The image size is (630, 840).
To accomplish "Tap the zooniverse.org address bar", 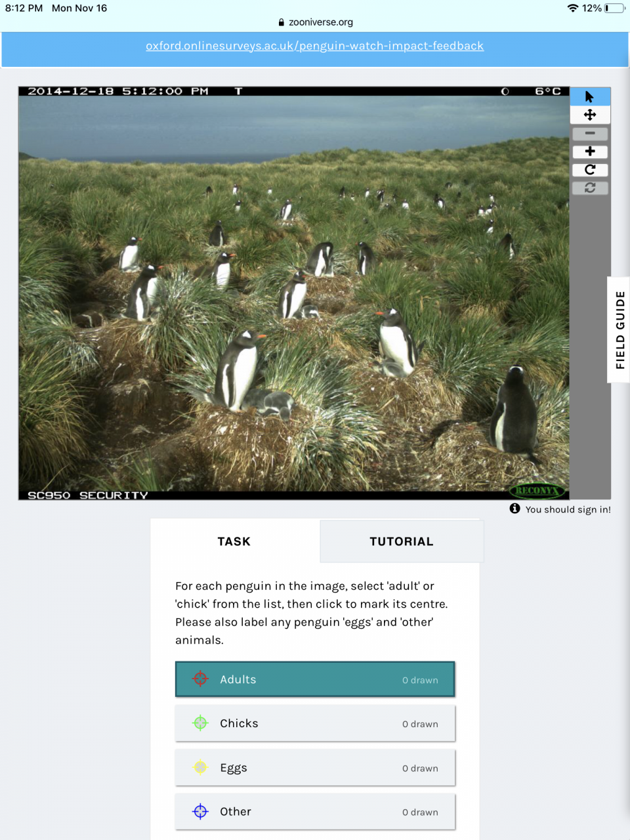I will 315,22.
